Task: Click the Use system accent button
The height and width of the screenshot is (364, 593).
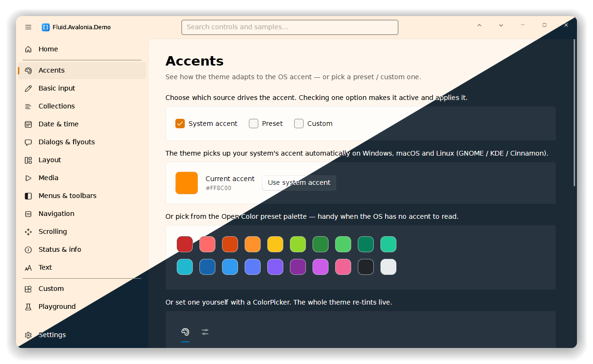Action: click(x=299, y=183)
